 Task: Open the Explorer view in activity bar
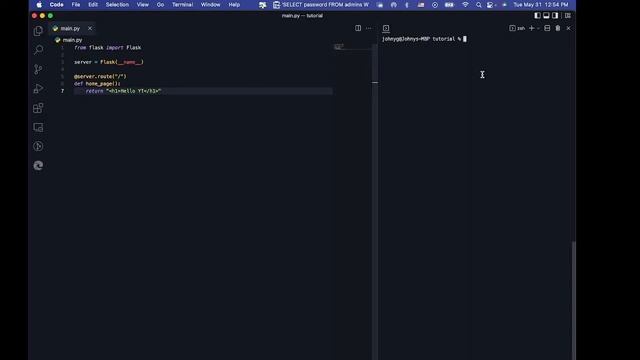(x=38, y=31)
